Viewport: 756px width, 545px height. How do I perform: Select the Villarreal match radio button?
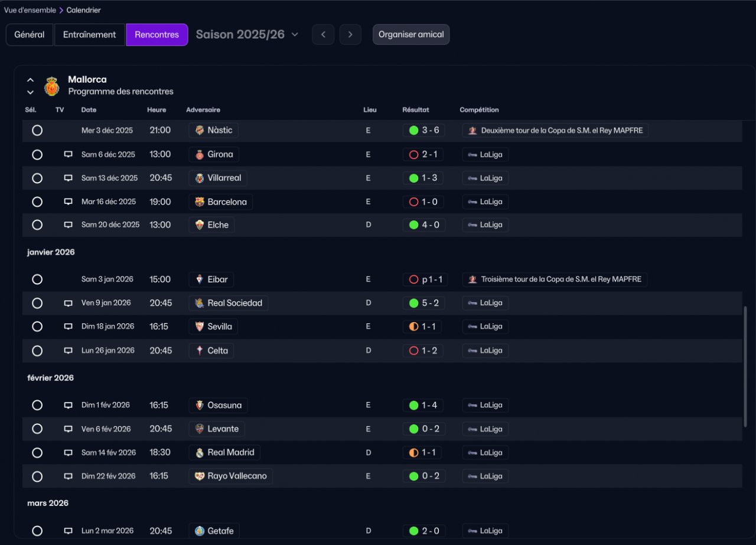pyautogui.click(x=37, y=178)
